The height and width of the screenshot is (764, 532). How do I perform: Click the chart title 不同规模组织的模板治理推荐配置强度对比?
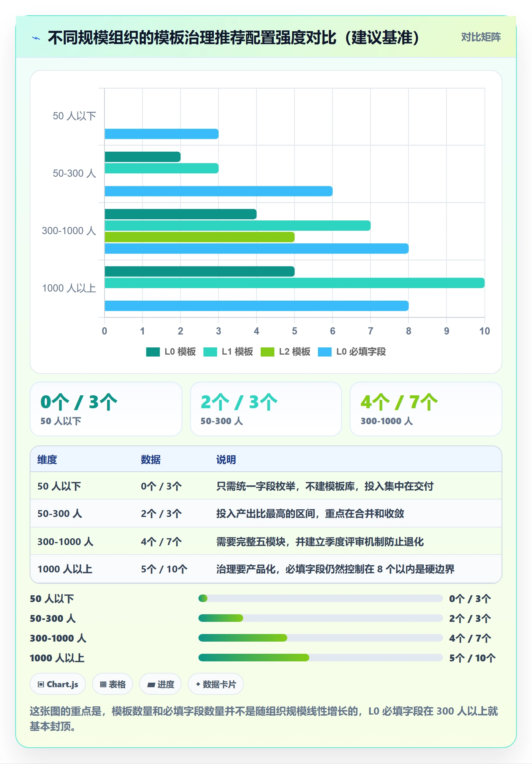192,38
